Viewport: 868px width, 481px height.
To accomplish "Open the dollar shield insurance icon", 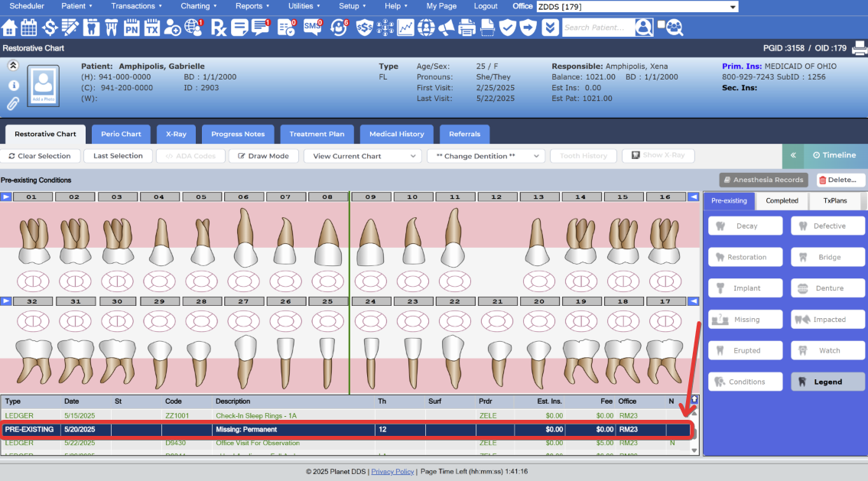I will pyautogui.click(x=364, y=27).
